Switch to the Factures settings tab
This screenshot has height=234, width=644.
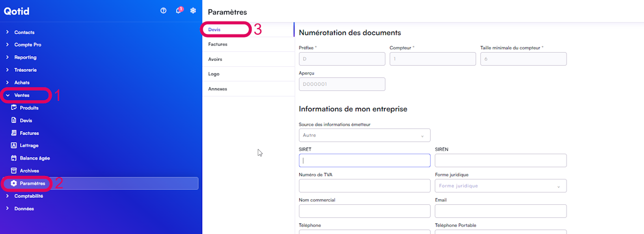[218, 44]
